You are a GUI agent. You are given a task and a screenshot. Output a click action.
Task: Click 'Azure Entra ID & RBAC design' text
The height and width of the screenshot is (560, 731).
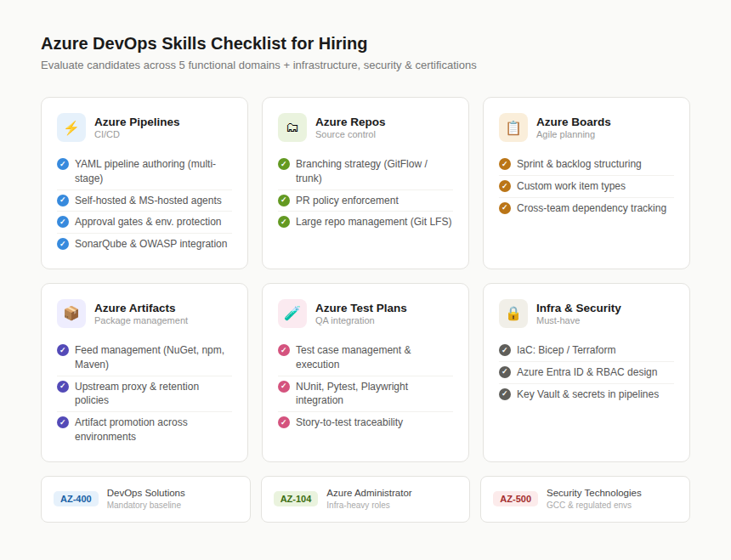(587, 372)
